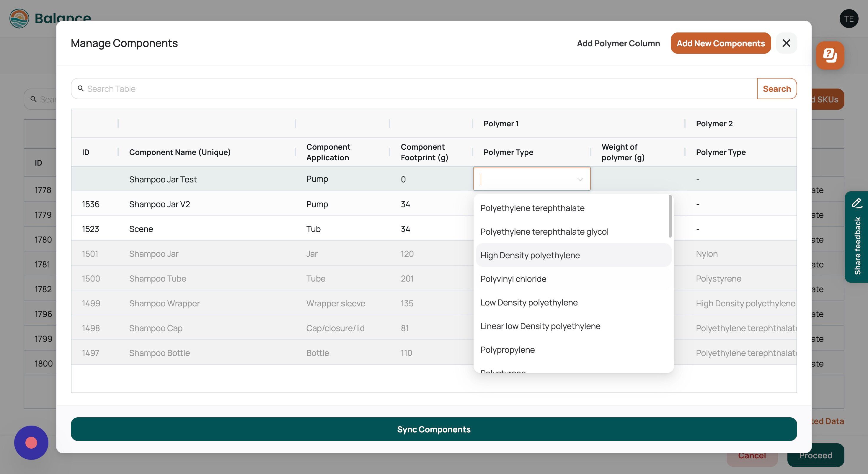
Task: Click the Polymer Type combo box input
Action: click(x=532, y=179)
